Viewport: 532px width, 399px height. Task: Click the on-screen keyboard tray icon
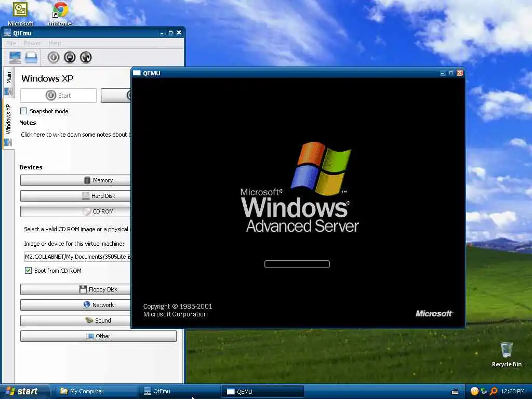click(455, 392)
